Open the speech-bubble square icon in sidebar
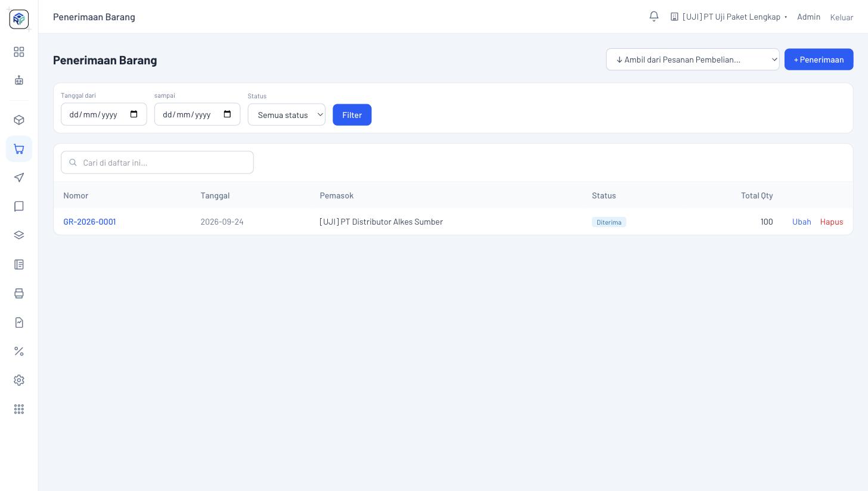 click(19, 206)
